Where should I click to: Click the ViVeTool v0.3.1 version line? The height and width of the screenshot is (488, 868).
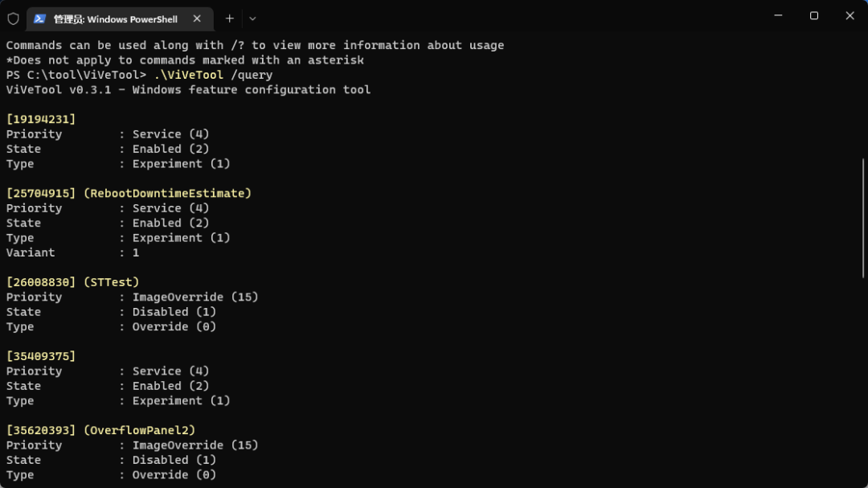pyautogui.click(x=188, y=89)
